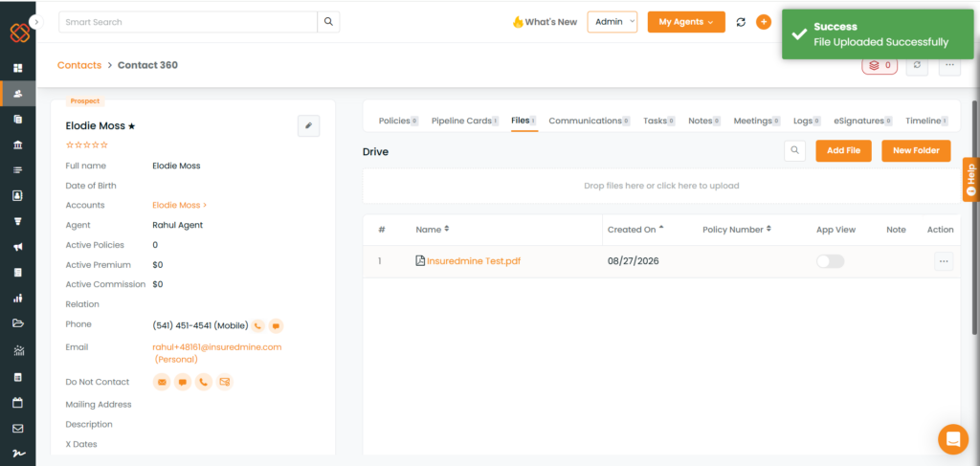980x466 pixels.
Task: Click the refresh sync icon next to My Agents
Action: pyautogui.click(x=741, y=22)
